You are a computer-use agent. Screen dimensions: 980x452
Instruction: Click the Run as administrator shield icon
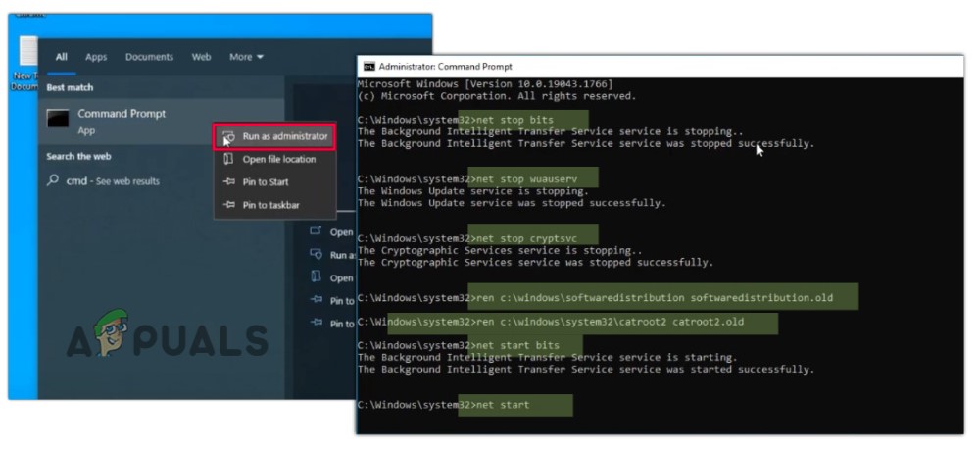[x=228, y=136]
